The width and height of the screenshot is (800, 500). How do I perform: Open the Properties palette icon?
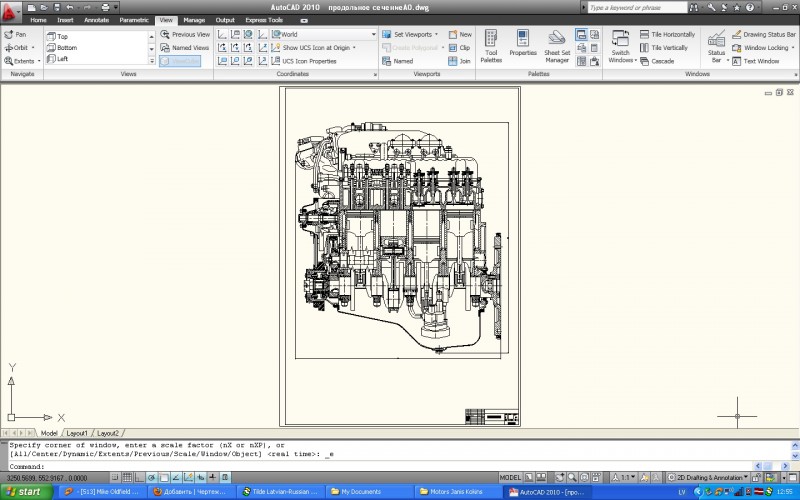coord(523,43)
